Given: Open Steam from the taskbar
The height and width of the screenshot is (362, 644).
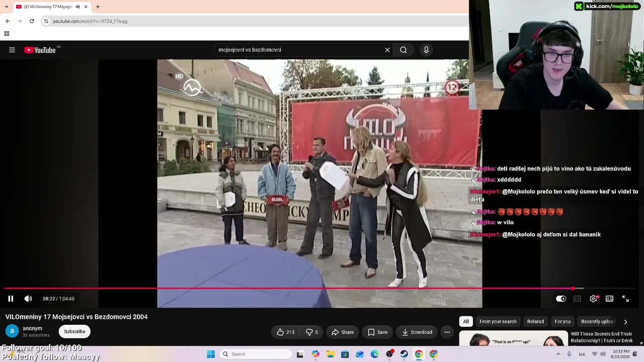Looking at the screenshot, I should [404, 354].
